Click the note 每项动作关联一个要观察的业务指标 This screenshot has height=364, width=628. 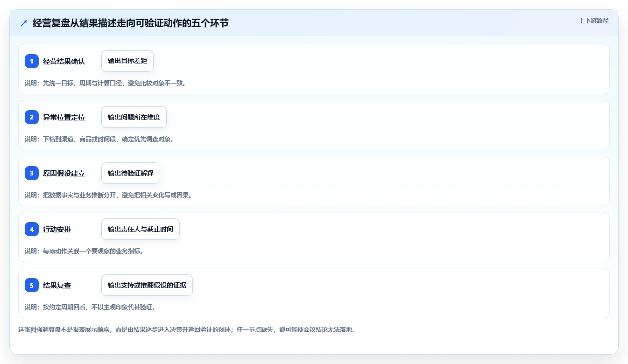pyautogui.click(x=85, y=251)
